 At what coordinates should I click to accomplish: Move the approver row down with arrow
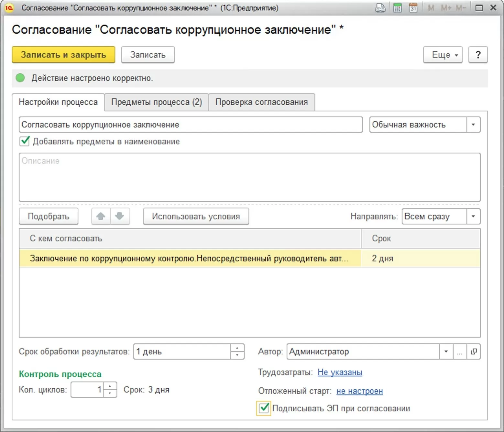pyautogui.click(x=120, y=216)
